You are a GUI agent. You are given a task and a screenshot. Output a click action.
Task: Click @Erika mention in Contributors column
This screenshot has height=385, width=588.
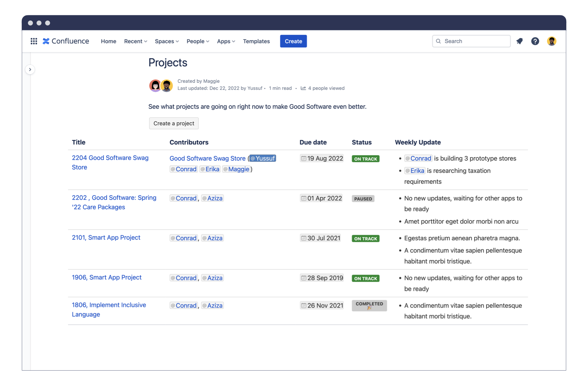(210, 169)
